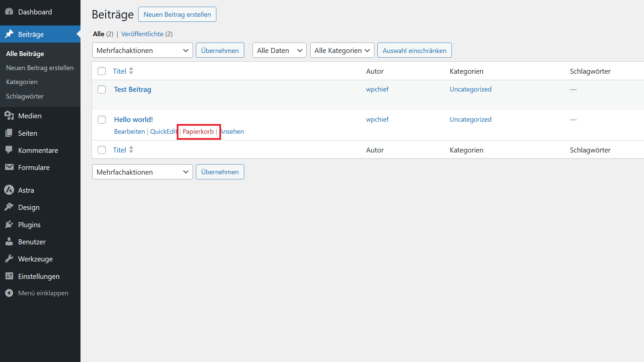644x362 pixels.
Task: Click QuickEdit under Hello world!
Action: click(164, 131)
